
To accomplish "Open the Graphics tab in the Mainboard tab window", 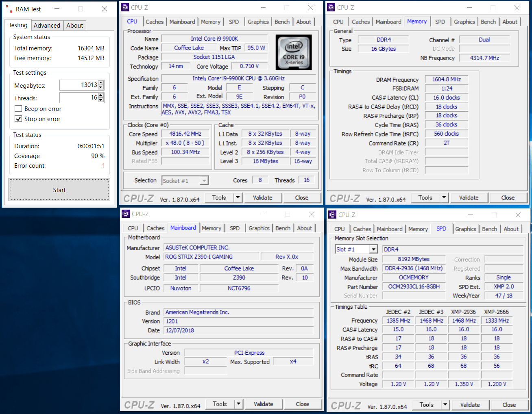I will click(x=259, y=228).
